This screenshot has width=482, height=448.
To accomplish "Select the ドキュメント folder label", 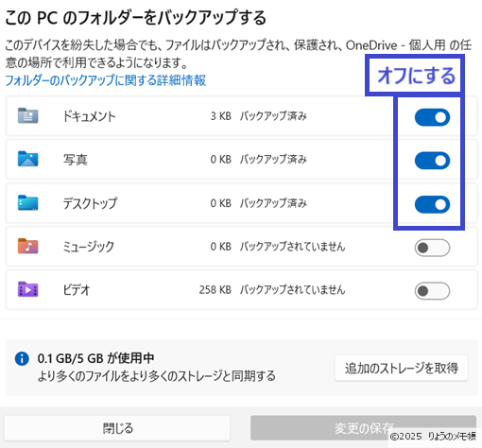I will tap(89, 116).
